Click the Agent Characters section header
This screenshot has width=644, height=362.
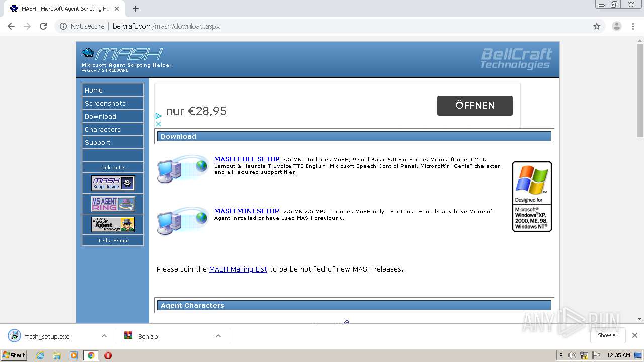(x=354, y=305)
